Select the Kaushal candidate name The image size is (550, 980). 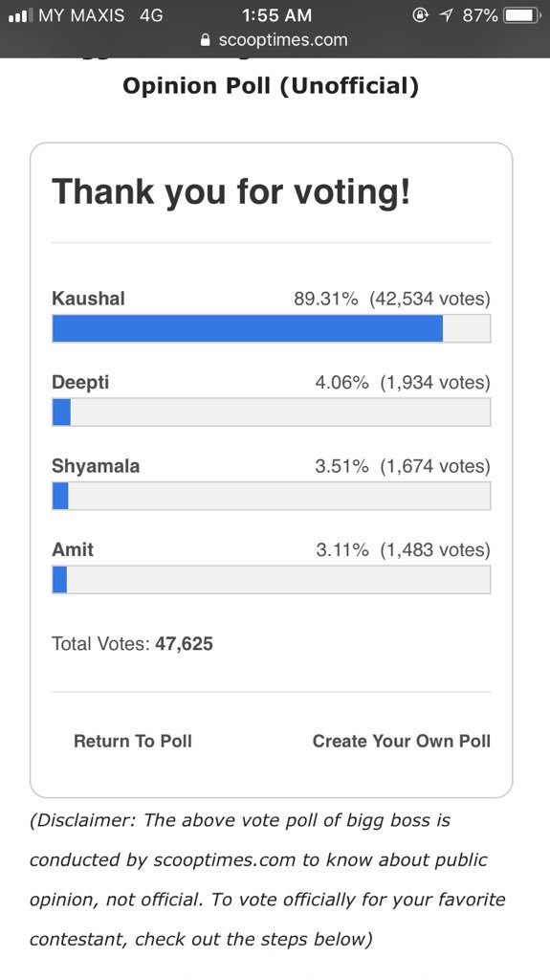(88, 299)
